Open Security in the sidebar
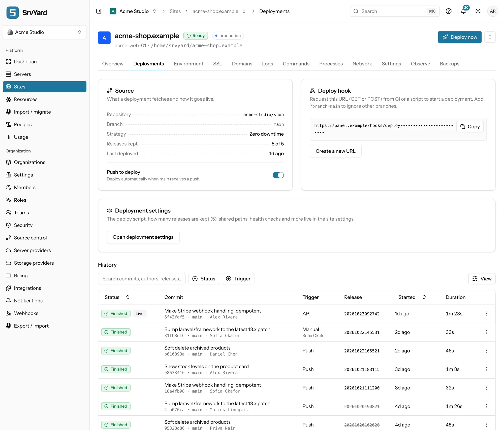Viewport: 504px width, 430px height. tap(45, 225)
